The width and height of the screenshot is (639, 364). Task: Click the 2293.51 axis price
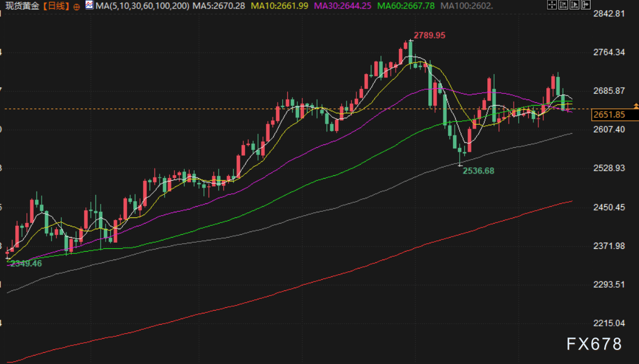pyautogui.click(x=609, y=284)
